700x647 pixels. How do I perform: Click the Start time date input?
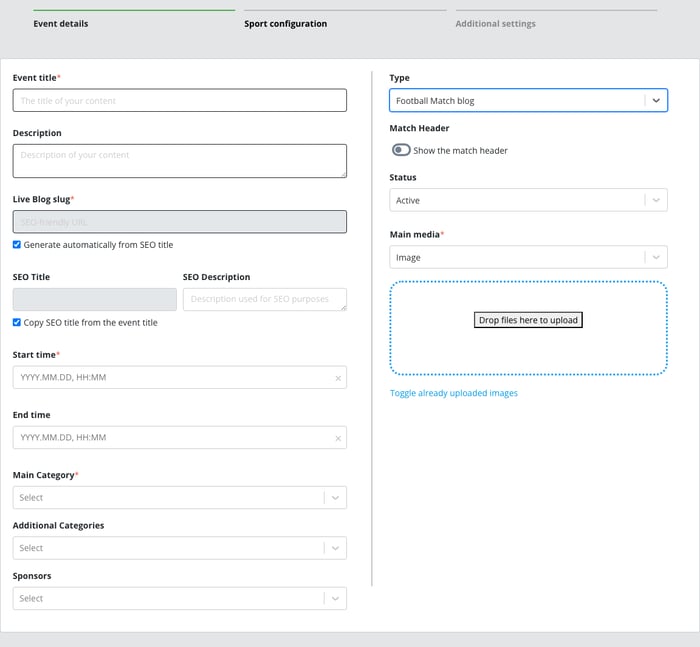179,377
